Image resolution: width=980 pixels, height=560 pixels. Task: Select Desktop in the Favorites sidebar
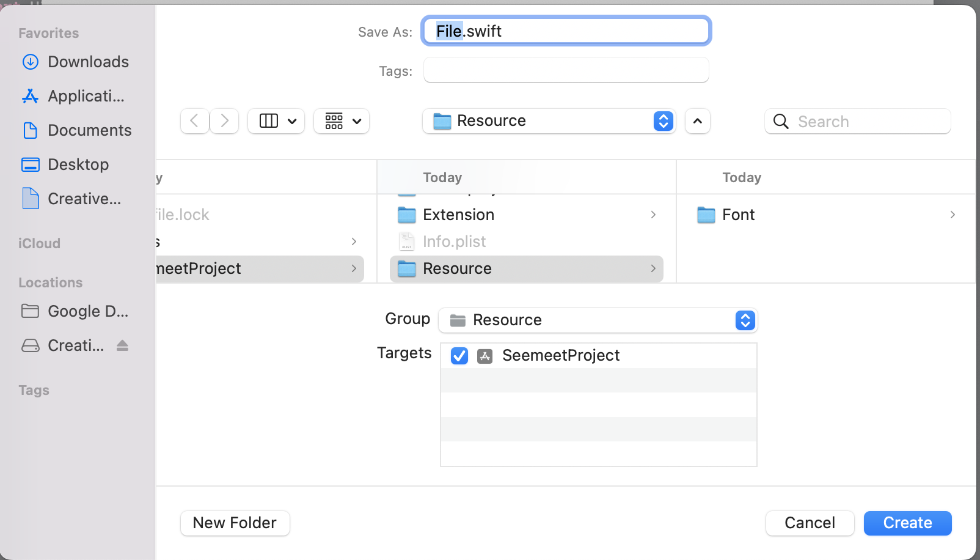[x=78, y=164]
